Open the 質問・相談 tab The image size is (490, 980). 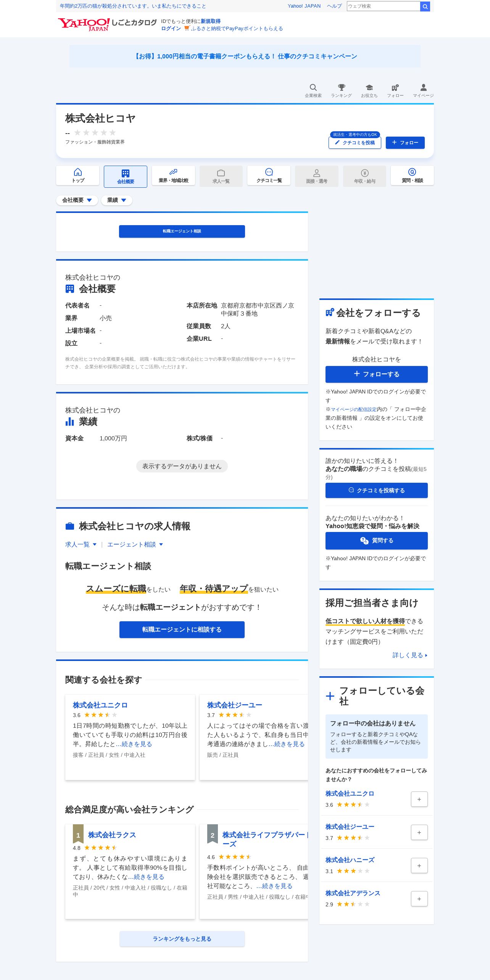[x=412, y=176]
